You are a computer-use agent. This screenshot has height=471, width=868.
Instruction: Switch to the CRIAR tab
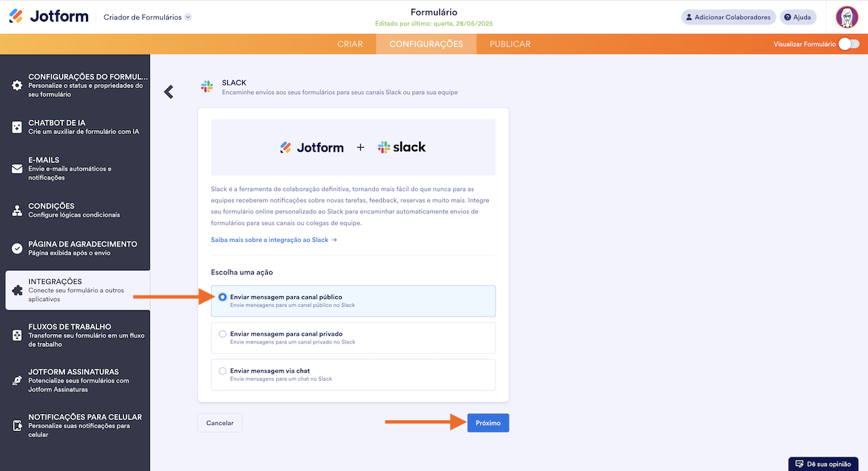click(x=350, y=44)
